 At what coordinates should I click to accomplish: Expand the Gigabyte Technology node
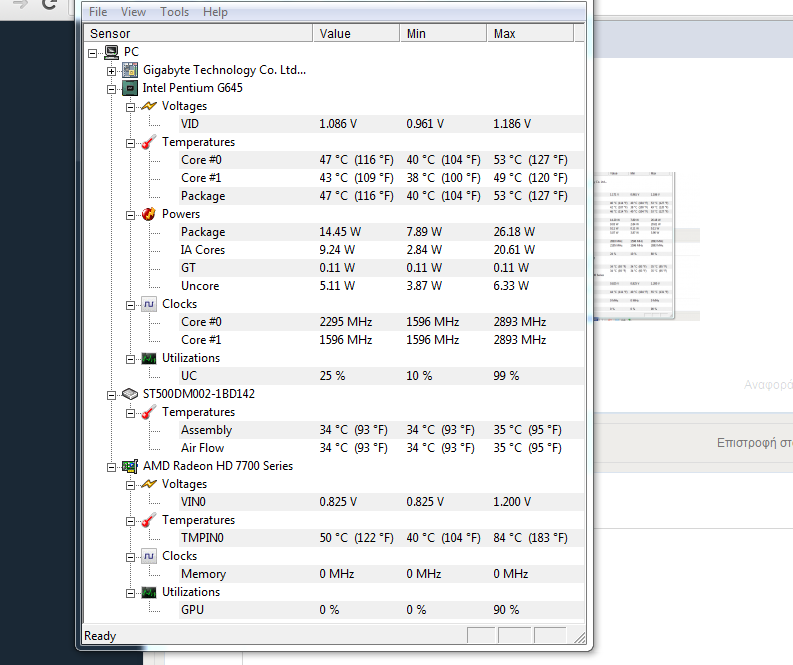point(111,71)
